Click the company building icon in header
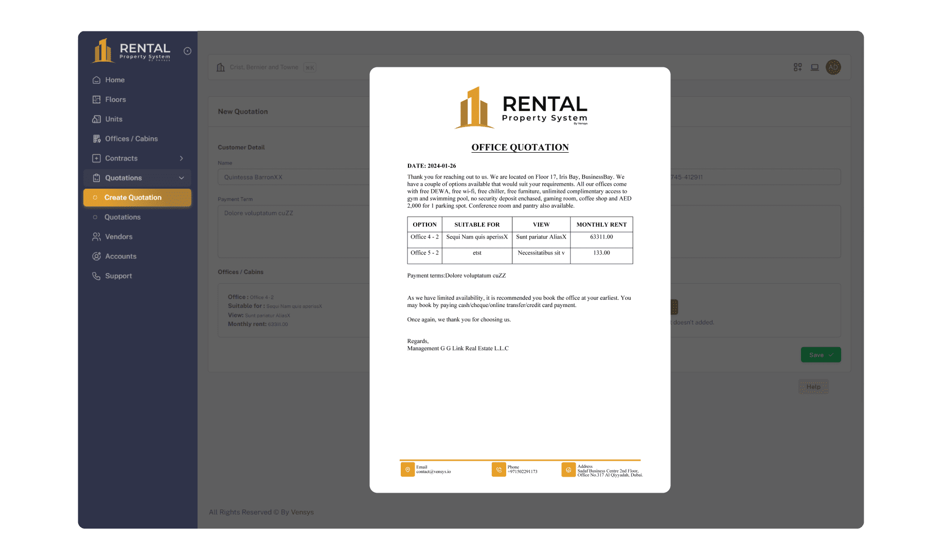Viewport: 926px width, 560px height. click(221, 67)
